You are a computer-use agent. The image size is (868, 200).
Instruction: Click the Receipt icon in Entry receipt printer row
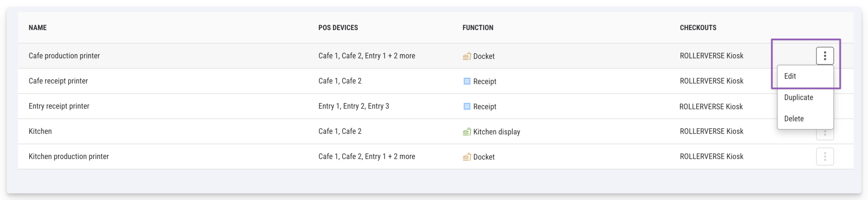point(467,107)
